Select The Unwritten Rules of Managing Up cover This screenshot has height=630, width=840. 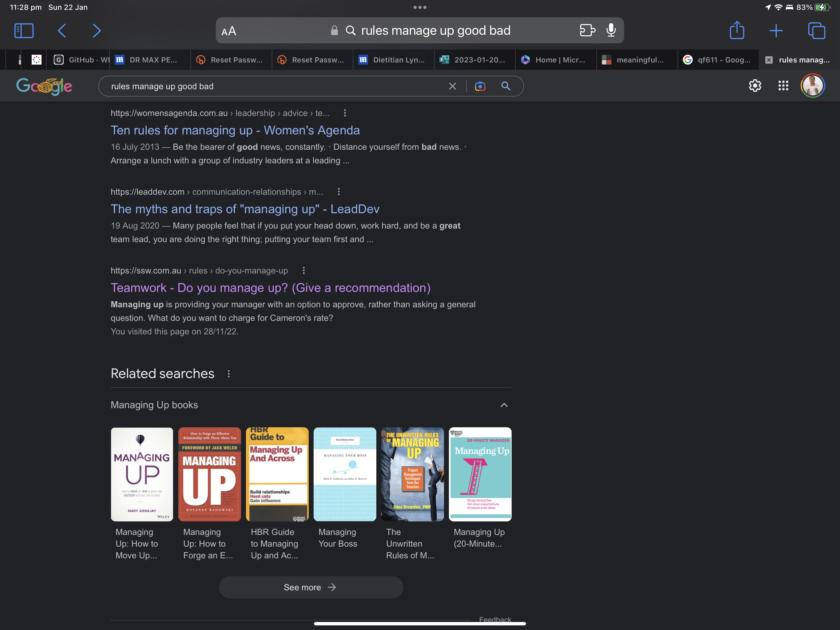coord(412,474)
